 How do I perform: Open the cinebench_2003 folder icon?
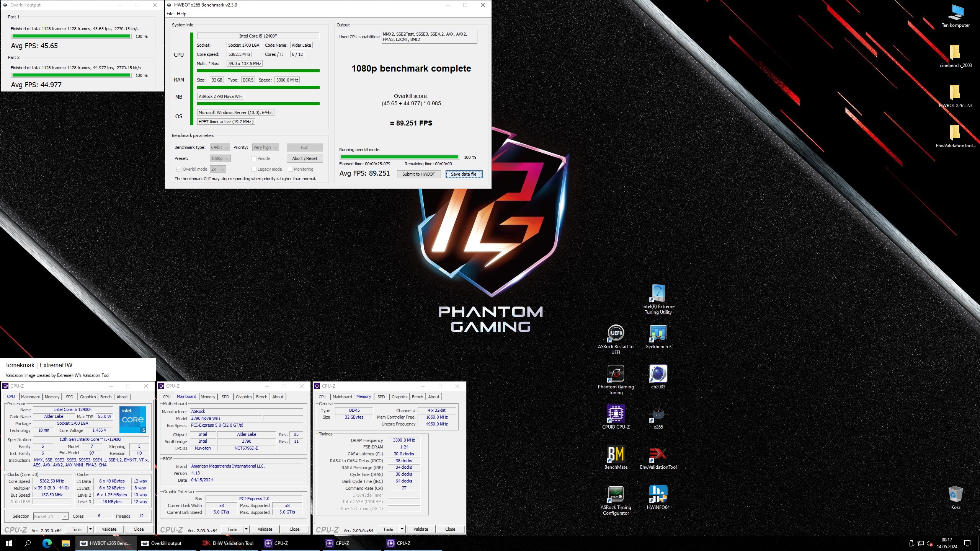pos(955,56)
